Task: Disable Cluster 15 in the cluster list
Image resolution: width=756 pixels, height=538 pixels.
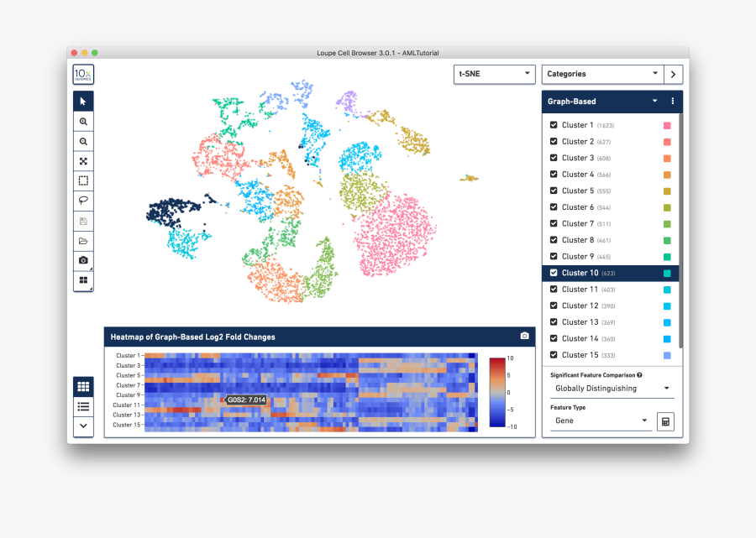Action: click(x=554, y=355)
